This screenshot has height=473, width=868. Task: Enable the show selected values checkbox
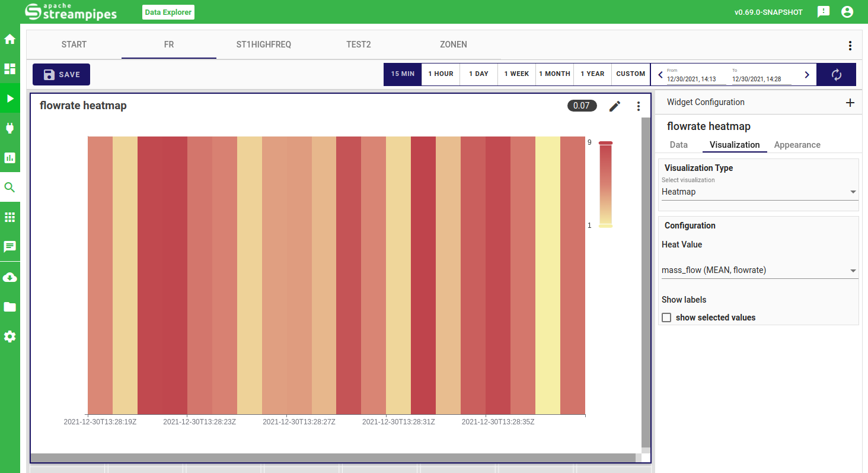pos(666,318)
